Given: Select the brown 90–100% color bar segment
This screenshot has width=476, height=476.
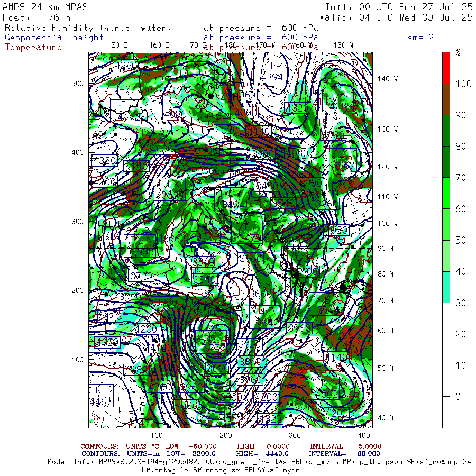Looking at the screenshot, I should coord(446,99).
